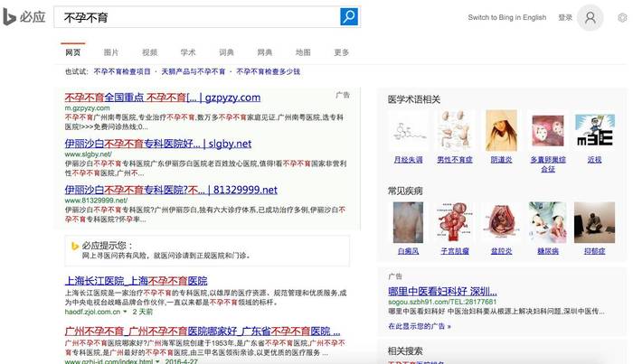Switch to the 视频 tab
The image size is (633, 364).
pos(149,52)
